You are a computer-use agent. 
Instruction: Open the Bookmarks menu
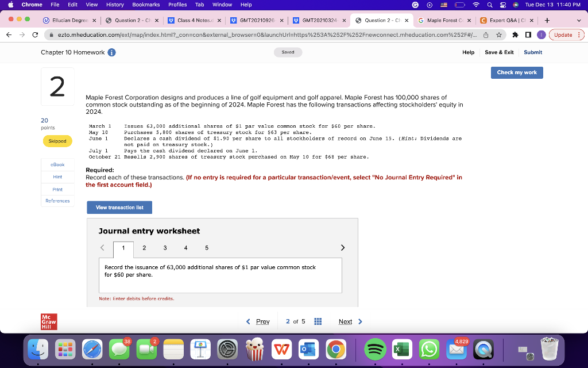pyautogui.click(x=146, y=5)
